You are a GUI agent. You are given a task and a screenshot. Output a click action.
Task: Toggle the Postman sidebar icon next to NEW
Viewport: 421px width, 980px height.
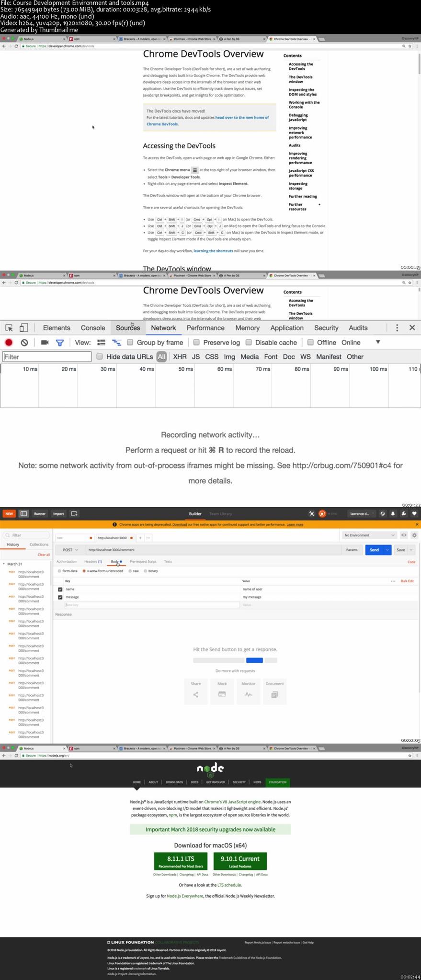[23, 513]
